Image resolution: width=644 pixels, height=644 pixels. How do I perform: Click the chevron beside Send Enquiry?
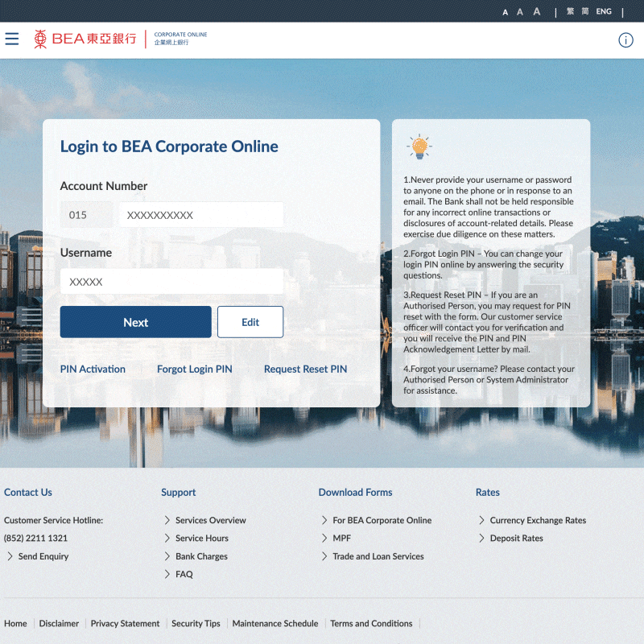10,556
